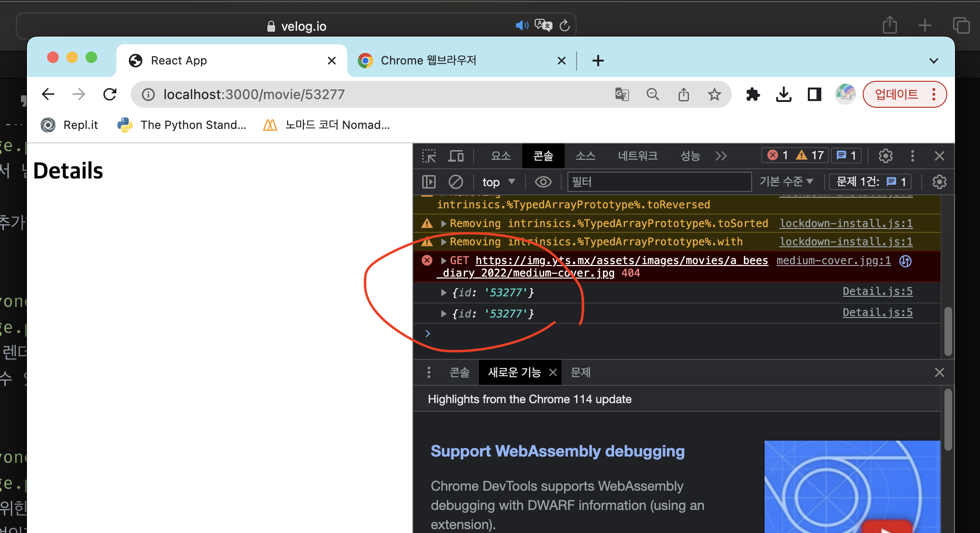Click the live expression eye icon
This screenshot has height=533, width=980.
pyautogui.click(x=543, y=182)
